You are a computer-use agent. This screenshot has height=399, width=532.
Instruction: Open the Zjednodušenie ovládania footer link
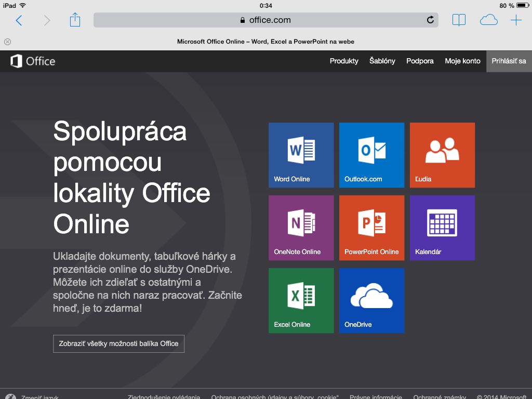pos(164,396)
